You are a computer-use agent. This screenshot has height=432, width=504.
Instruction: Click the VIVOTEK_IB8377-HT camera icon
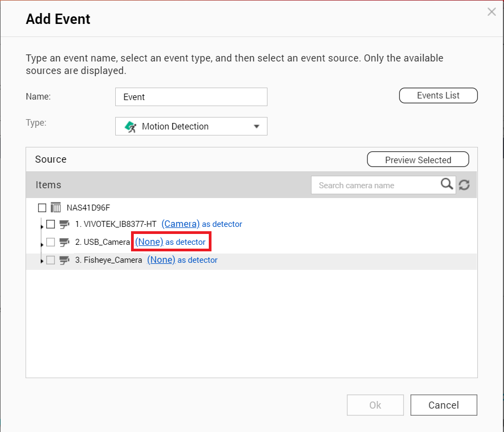click(x=65, y=224)
